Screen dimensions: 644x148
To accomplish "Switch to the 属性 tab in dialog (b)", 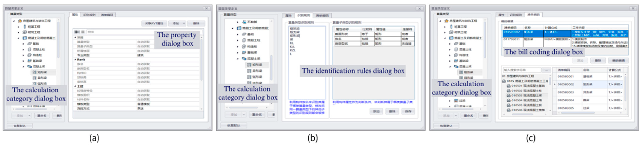I will [289, 15].
